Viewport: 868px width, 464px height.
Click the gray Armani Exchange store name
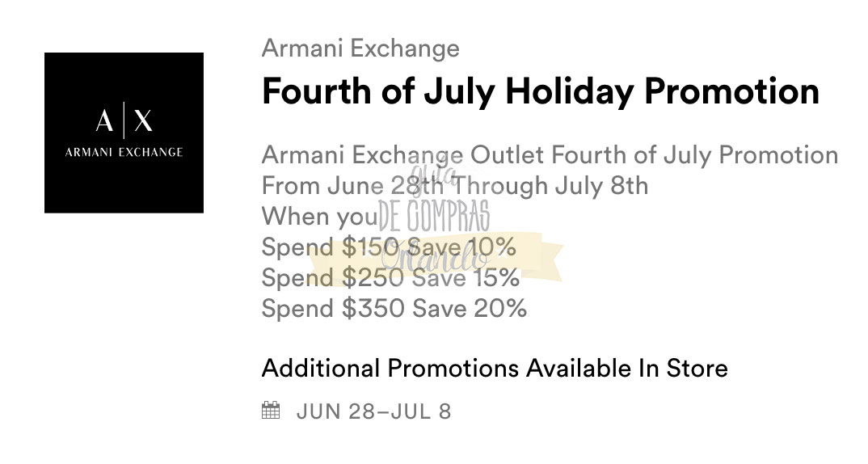click(x=360, y=49)
